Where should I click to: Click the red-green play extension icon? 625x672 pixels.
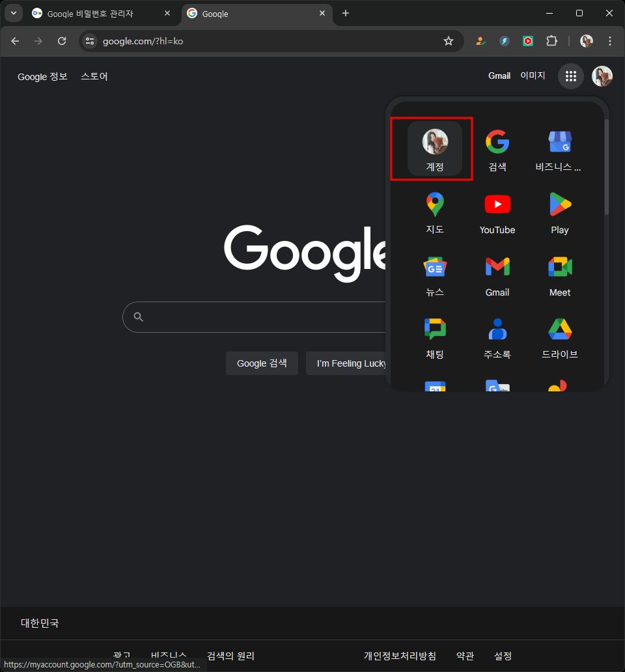pyautogui.click(x=528, y=41)
